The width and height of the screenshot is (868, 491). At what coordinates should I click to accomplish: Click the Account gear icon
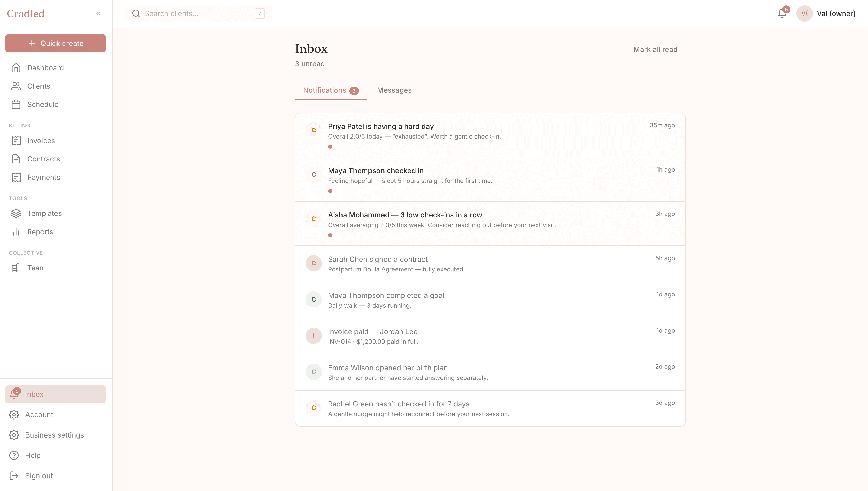14,415
